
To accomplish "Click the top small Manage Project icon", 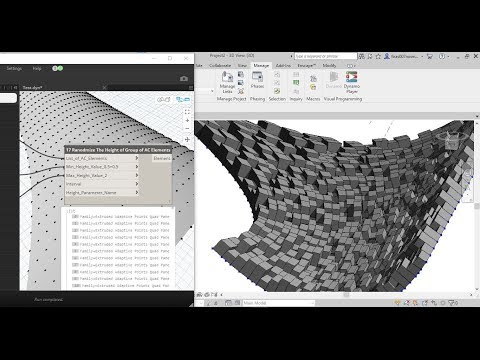I will point(241,74).
